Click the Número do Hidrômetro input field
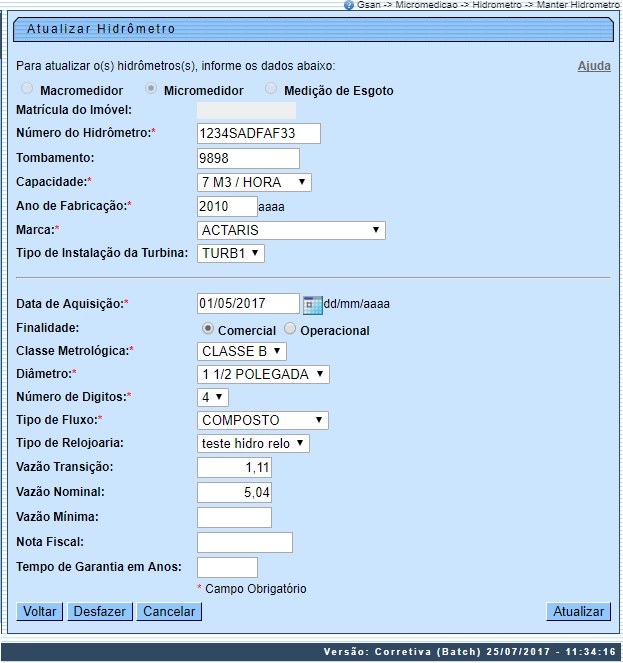The image size is (623, 663). pyautogui.click(x=259, y=134)
